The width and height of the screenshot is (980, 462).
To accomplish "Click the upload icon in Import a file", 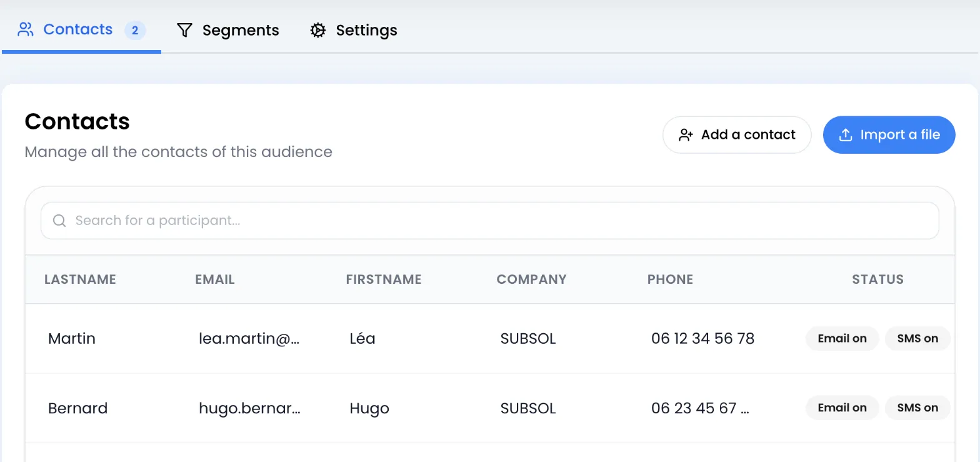I will tap(846, 134).
